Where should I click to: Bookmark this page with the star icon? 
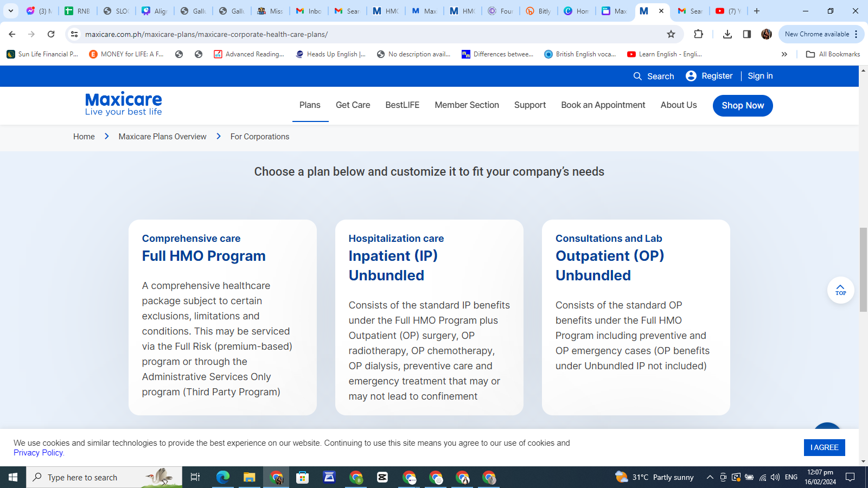[671, 34]
